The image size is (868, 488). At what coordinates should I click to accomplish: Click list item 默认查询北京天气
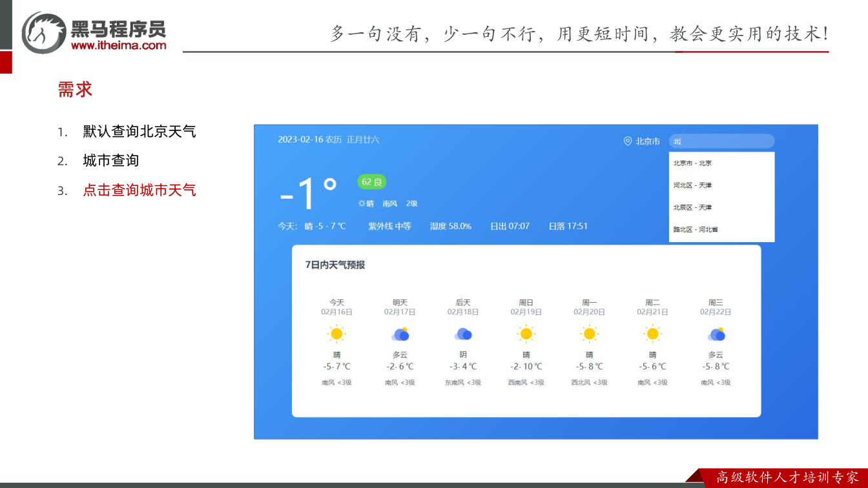coord(139,132)
